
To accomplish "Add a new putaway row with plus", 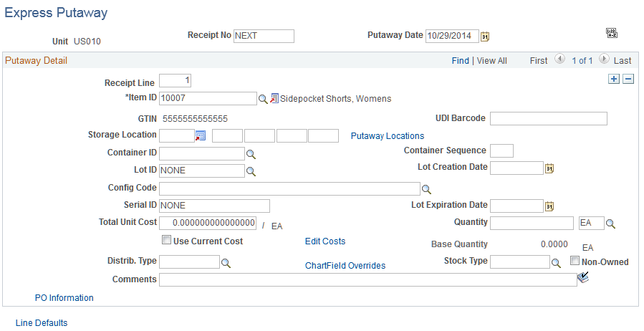I will pyautogui.click(x=614, y=80).
